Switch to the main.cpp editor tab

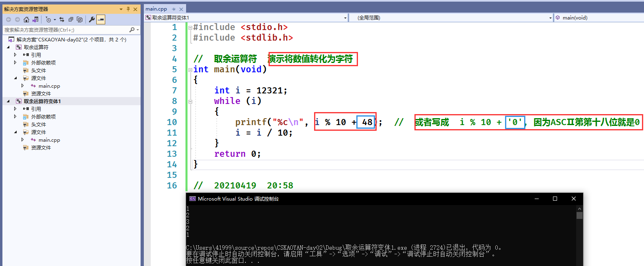tap(156, 9)
